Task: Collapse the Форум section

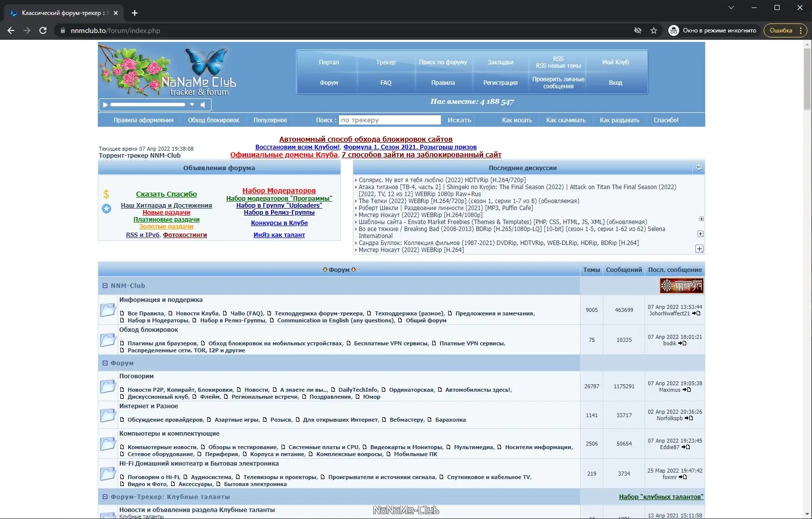Action: pyautogui.click(x=105, y=363)
